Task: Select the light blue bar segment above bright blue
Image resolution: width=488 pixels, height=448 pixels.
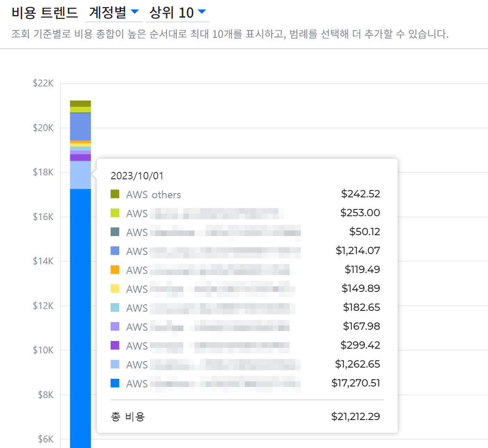Action: (80, 175)
